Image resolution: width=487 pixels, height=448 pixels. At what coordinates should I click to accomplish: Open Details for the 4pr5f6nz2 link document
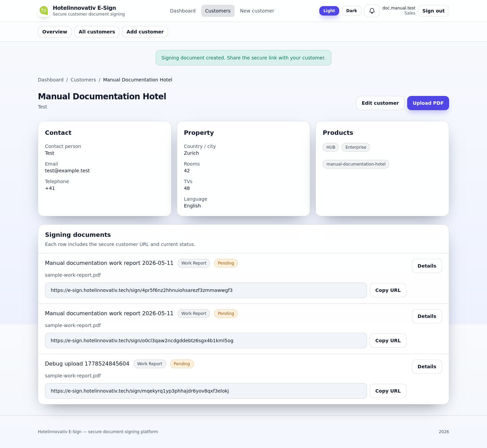[427, 266]
